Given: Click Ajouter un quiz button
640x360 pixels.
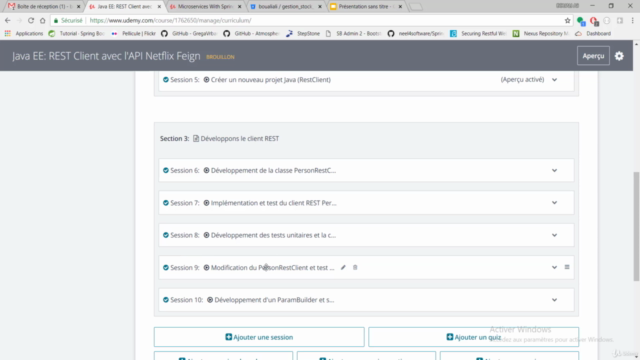Looking at the screenshot, I should 473,337.
